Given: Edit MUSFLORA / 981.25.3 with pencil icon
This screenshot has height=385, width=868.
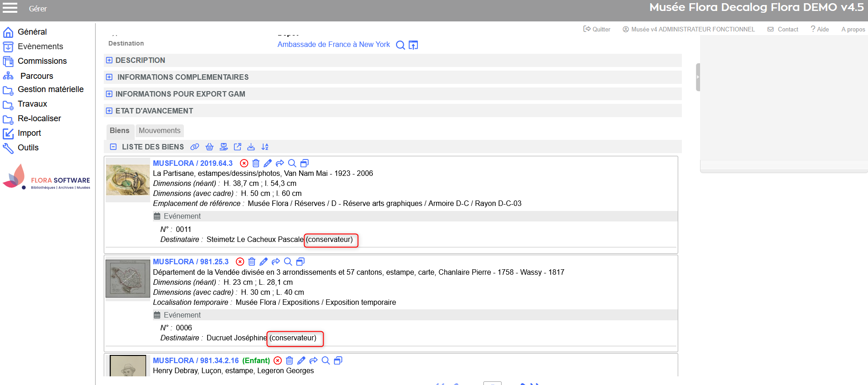Looking at the screenshot, I should click(264, 262).
